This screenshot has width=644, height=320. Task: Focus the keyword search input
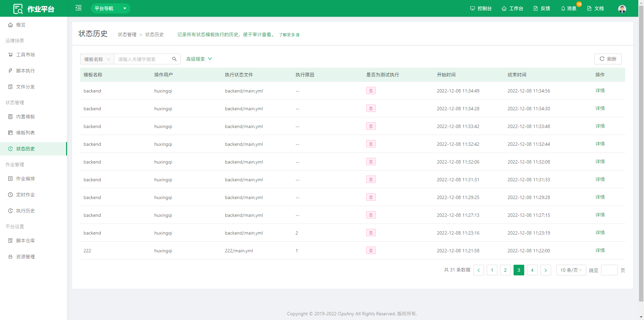(x=143, y=59)
